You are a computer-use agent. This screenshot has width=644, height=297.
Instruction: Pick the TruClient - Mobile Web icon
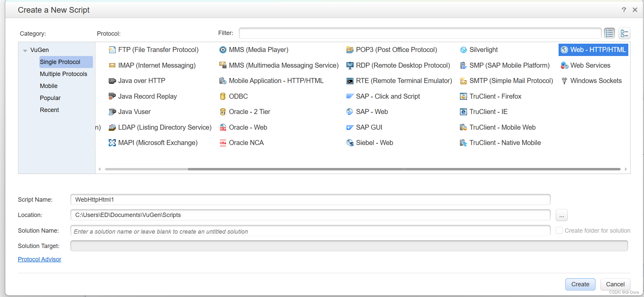[x=463, y=127]
